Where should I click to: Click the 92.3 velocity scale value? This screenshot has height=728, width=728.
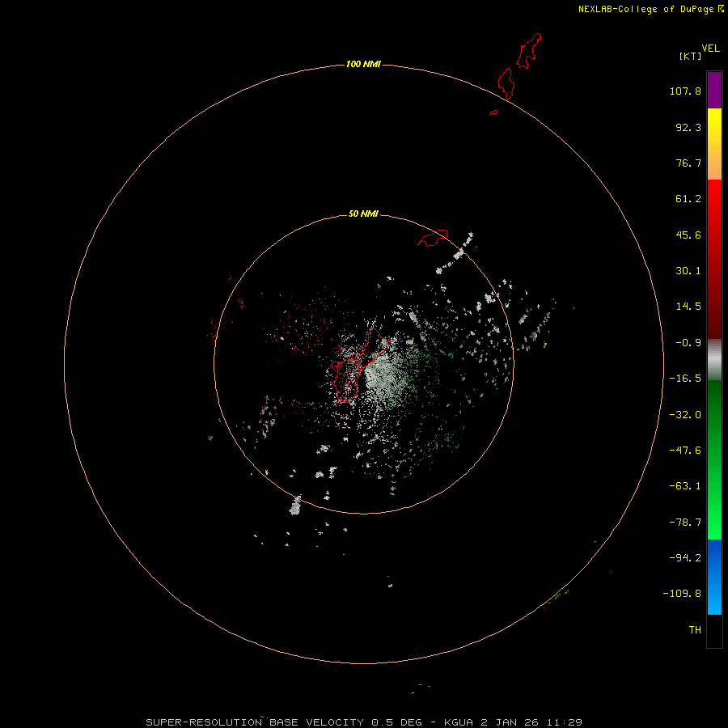[688, 127]
